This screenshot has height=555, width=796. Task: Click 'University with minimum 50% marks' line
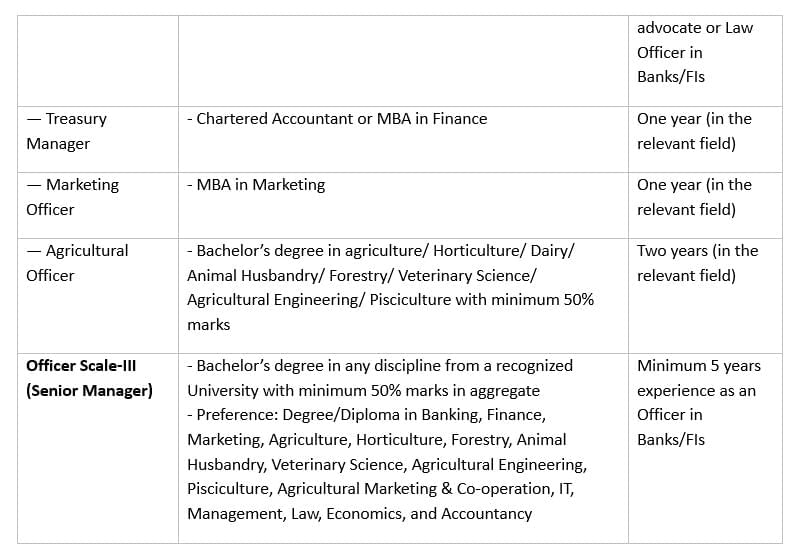tap(363, 391)
